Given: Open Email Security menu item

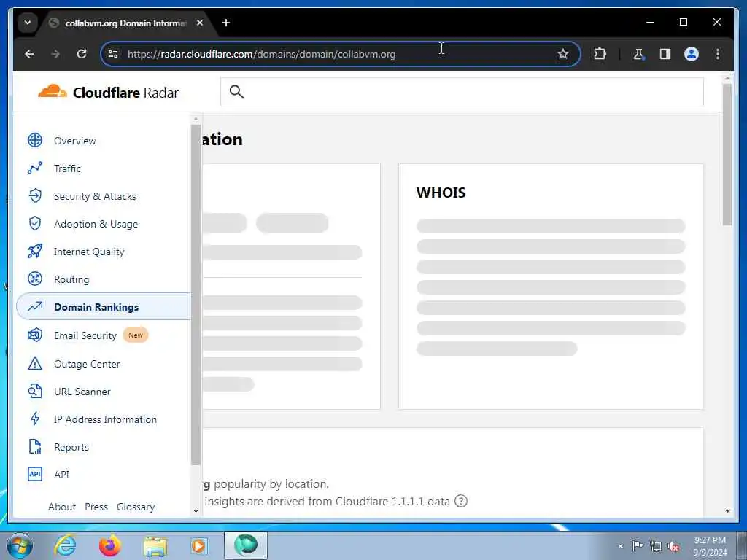Looking at the screenshot, I should click(85, 335).
